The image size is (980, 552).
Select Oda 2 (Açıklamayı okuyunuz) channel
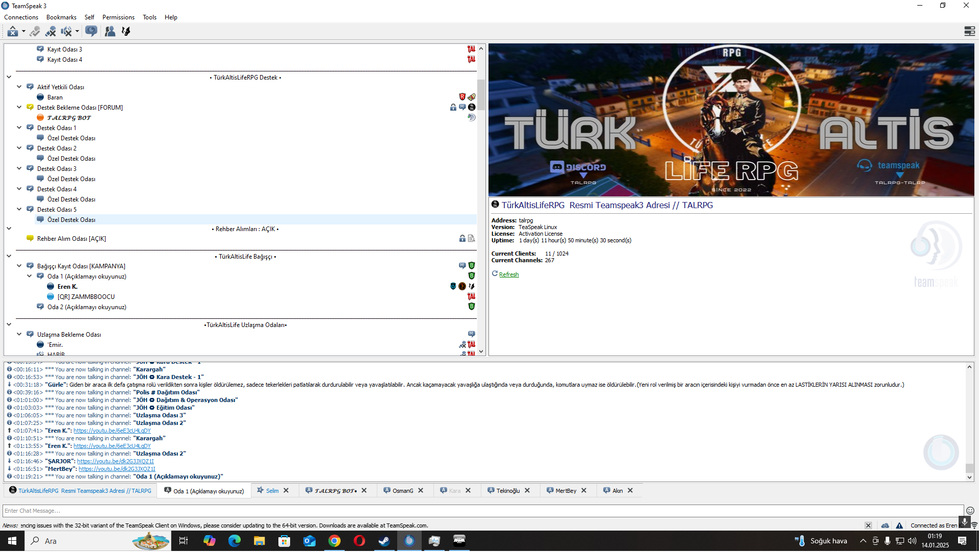click(x=87, y=307)
